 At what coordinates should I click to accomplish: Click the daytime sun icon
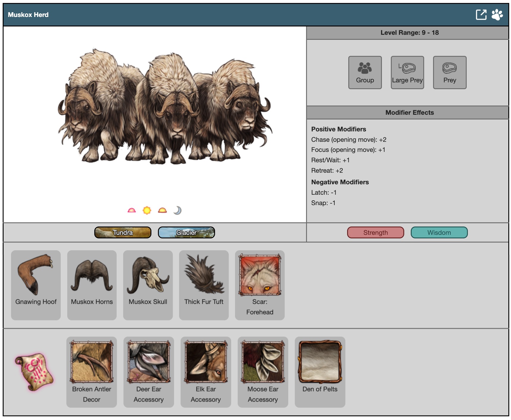point(147,210)
